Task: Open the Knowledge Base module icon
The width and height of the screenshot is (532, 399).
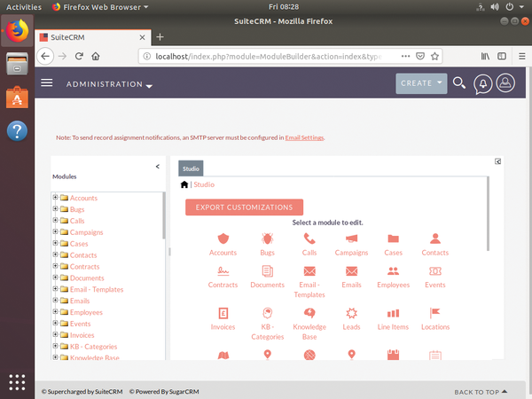Action: tap(309, 313)
